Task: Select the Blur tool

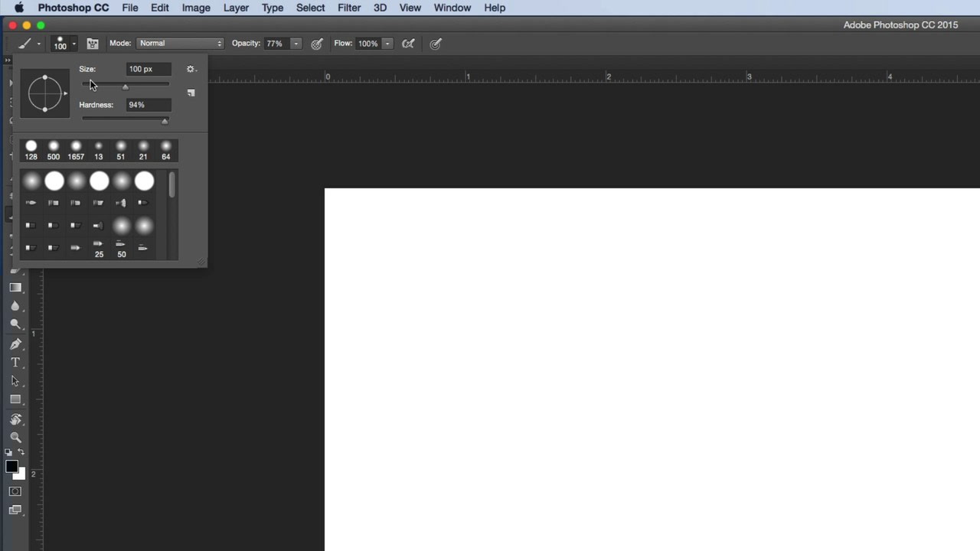Action: click(15, 305)
